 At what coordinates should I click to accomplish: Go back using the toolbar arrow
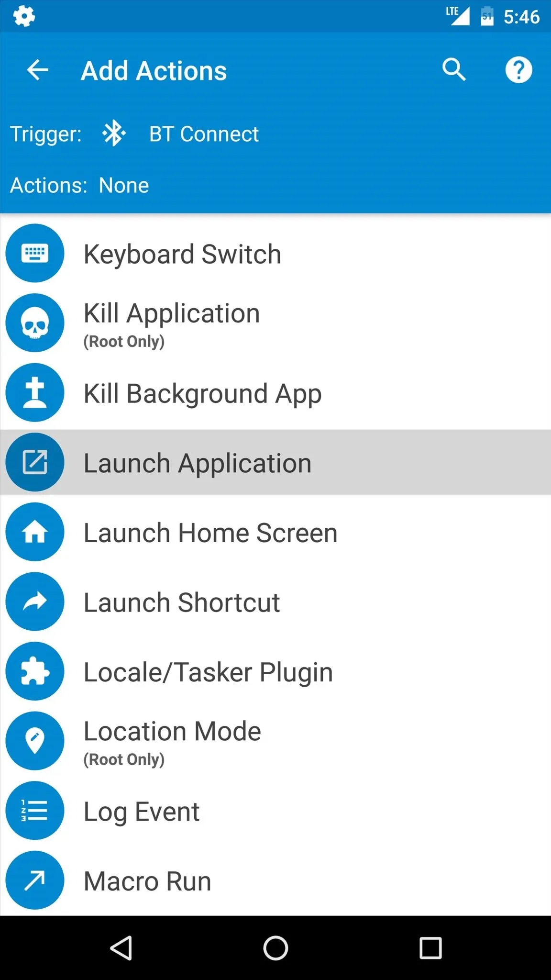(x=37, y=70)
